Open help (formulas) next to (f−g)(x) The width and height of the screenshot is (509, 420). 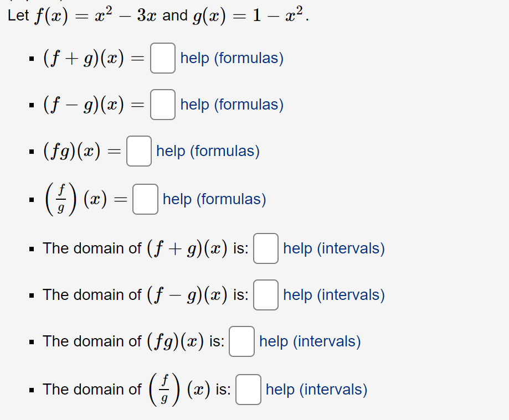tap(231, 105)
